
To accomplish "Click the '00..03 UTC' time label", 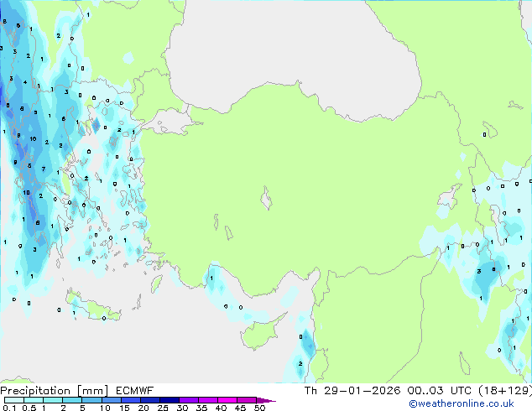I will point(440,391).
